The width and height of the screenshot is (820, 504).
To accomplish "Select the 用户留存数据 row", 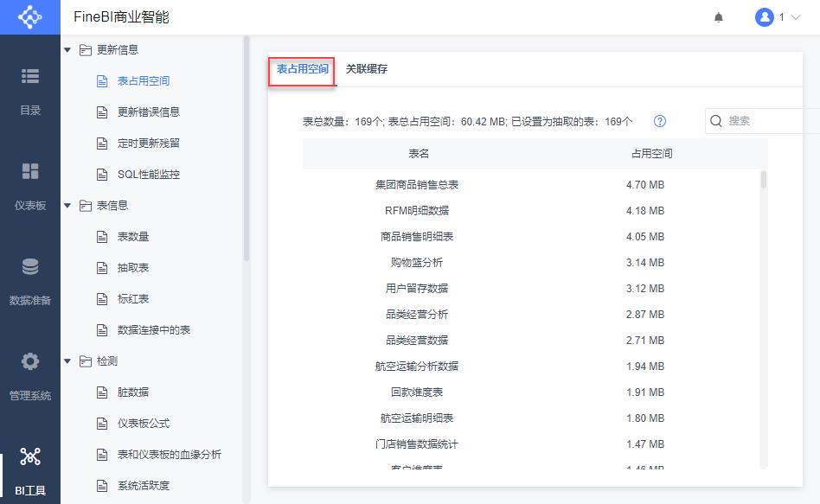I will (530, 288).
